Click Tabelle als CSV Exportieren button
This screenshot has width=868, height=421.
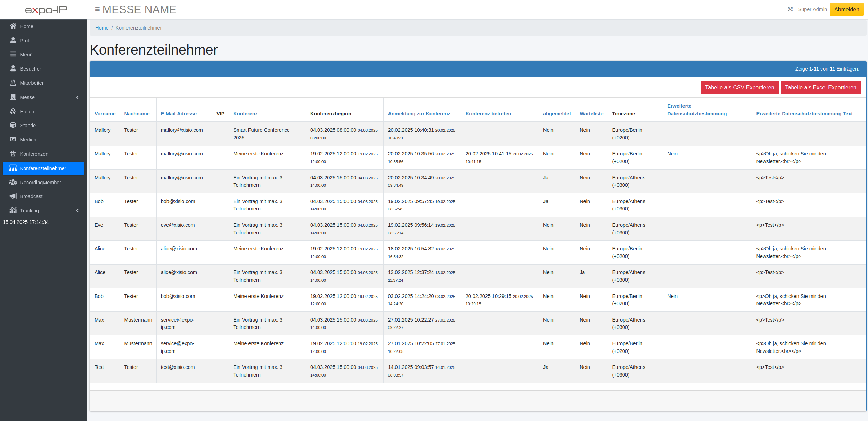[739, 87]
